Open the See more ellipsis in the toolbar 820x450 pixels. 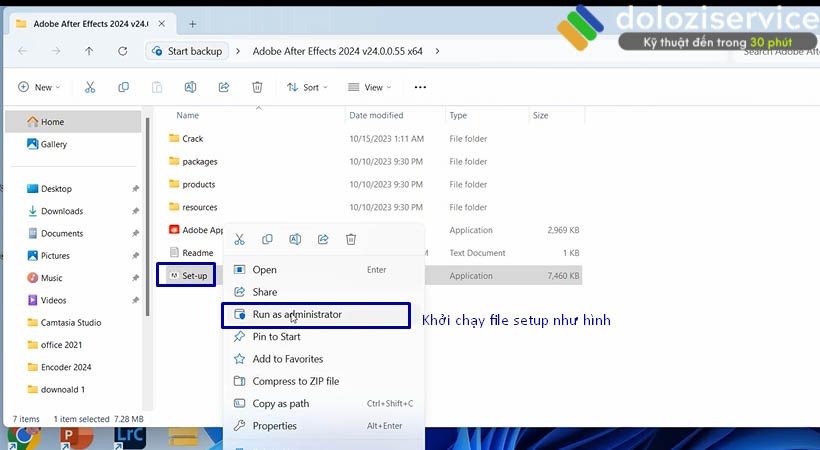420,87
